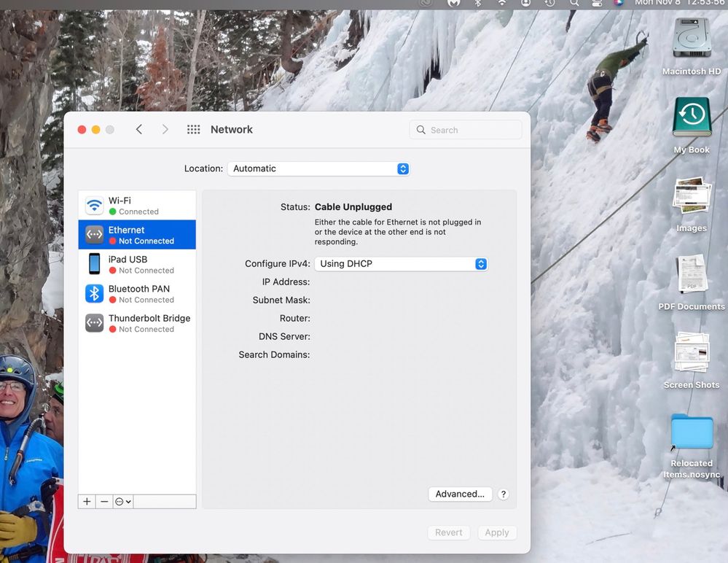Viewport: 728px width, 563px height.
Task: Select the Wi-Fi network service
Action: pyautogui.click(x=137, y=205)
